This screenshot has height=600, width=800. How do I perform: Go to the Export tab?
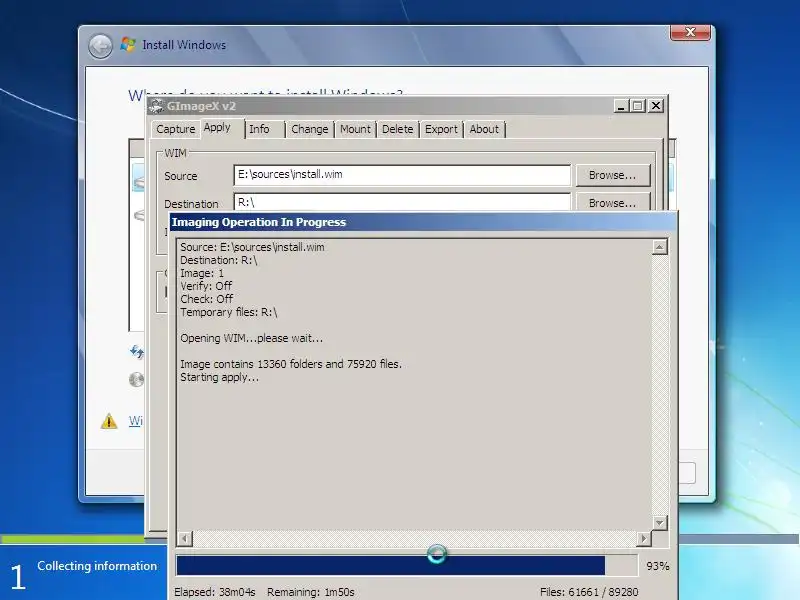441,129
